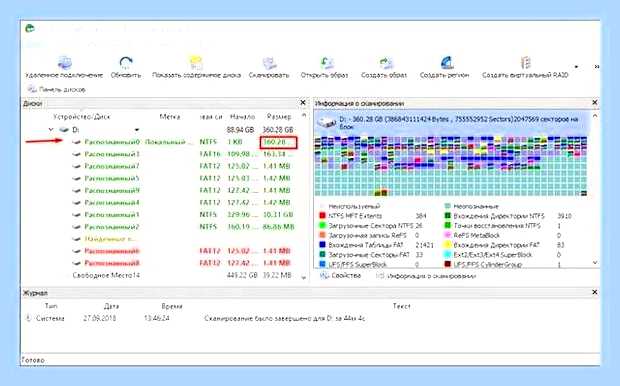Click the scan block map grid

[450, 166]
